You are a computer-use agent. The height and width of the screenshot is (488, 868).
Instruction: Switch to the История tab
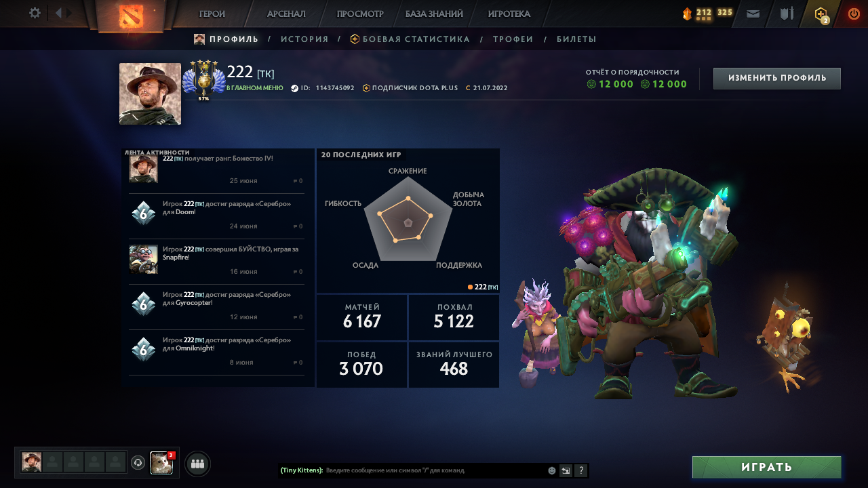point(304,39)
